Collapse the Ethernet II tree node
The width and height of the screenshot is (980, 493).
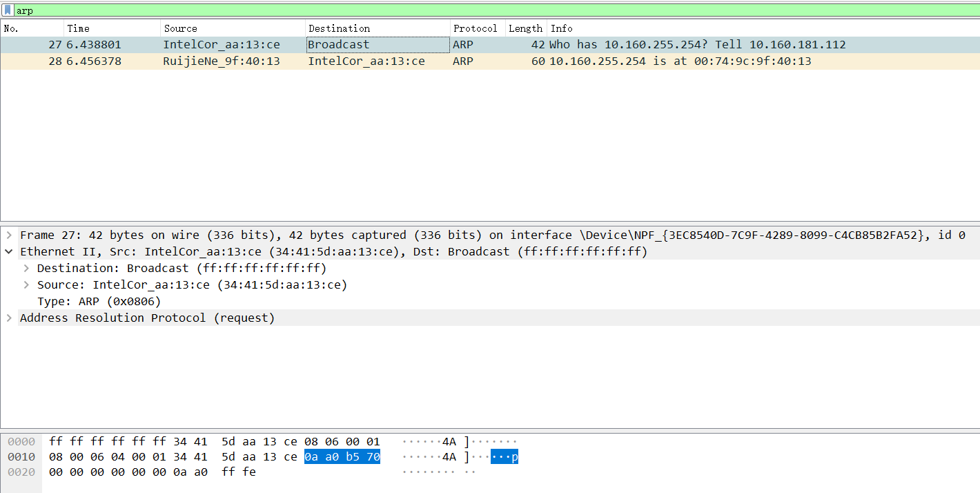9,252
